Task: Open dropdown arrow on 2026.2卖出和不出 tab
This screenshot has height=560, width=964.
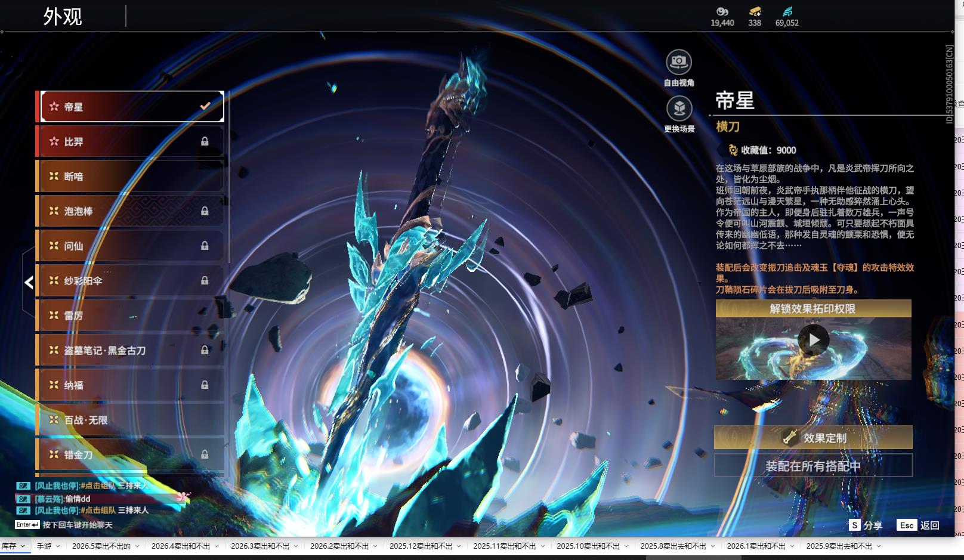Action: tap(375, 546)
